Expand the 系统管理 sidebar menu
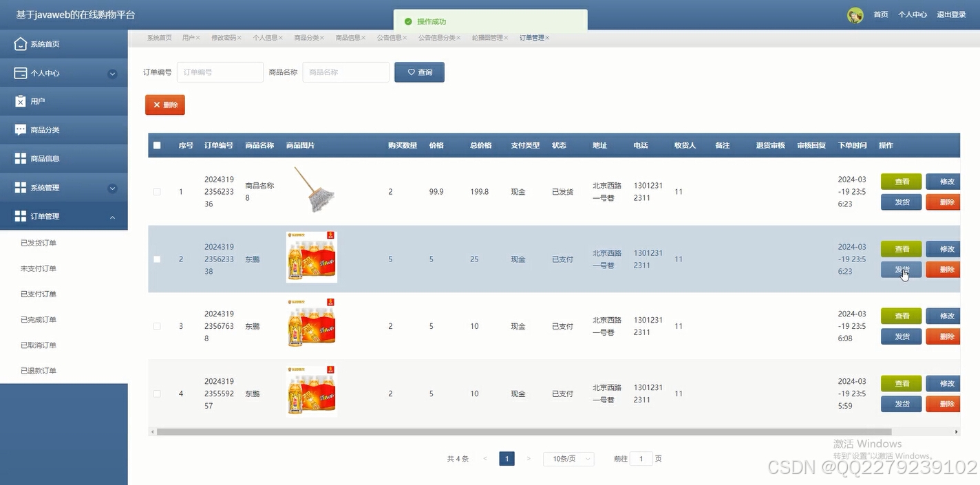 [64, 187]
